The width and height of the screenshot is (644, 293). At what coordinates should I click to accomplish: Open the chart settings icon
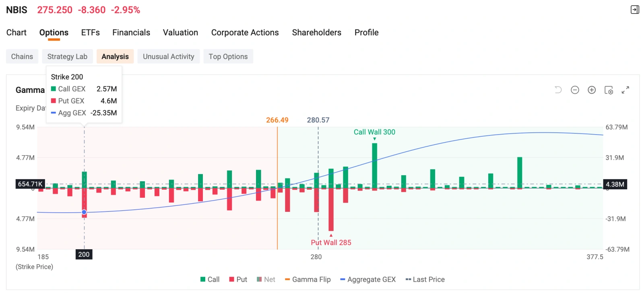pos(609,90)
